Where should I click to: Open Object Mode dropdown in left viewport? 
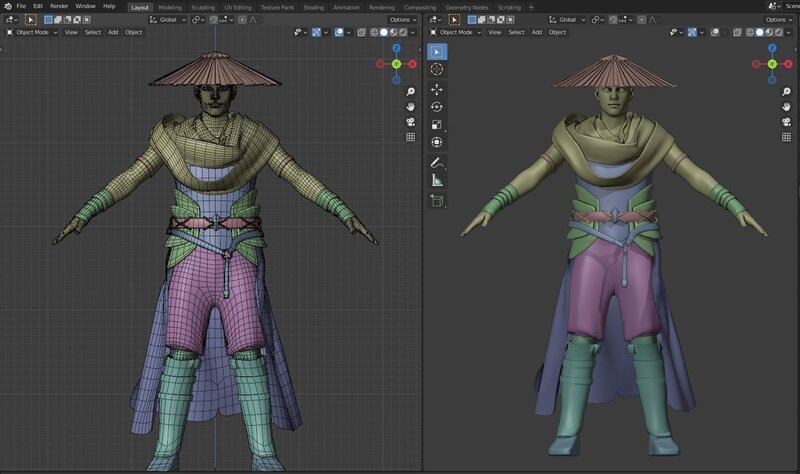34,32
